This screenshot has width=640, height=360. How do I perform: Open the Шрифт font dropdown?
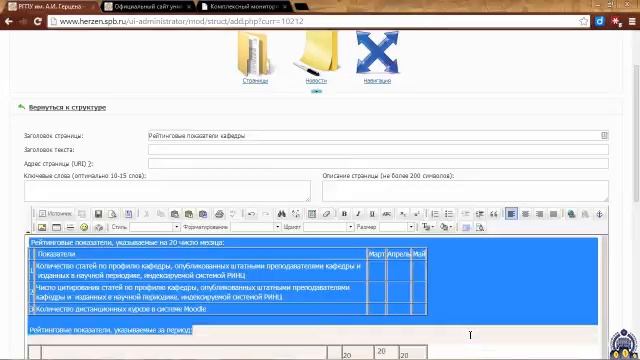point(328,227)
